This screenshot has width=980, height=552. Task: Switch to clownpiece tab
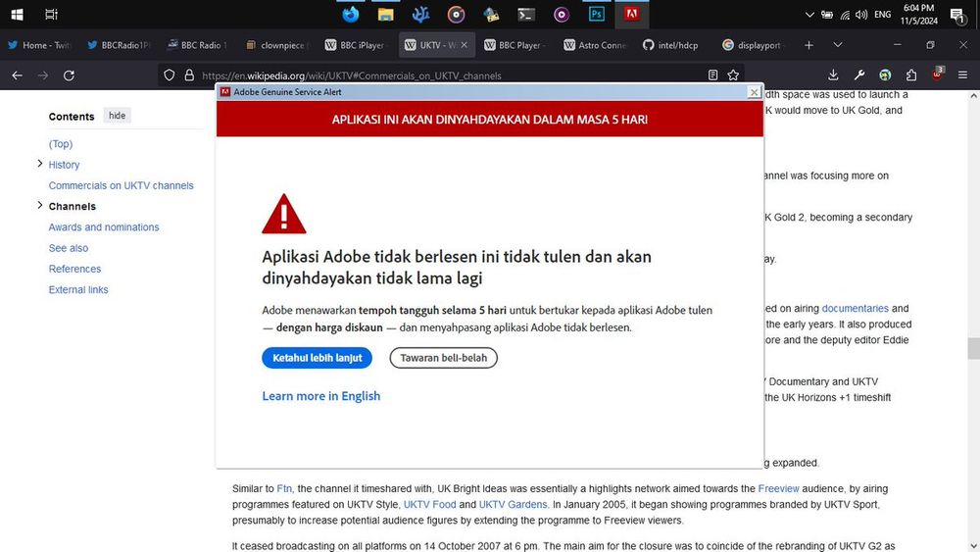click(277, 45)
